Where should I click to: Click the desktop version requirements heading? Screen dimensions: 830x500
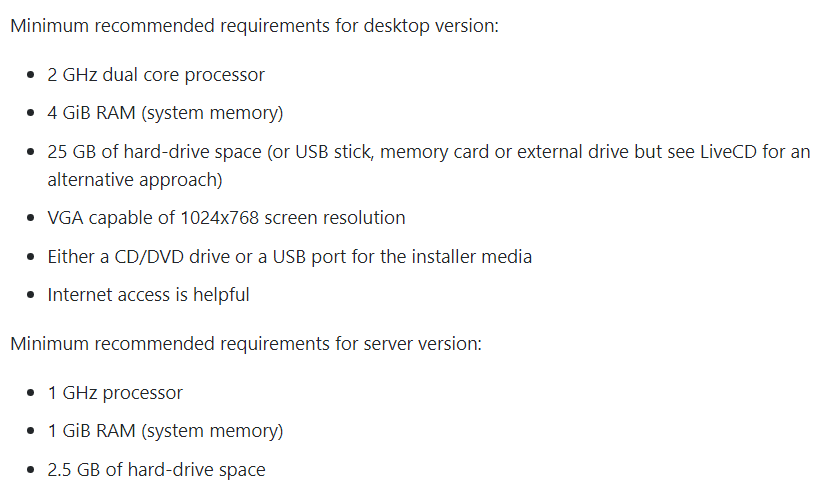click(x=254, y=24)
